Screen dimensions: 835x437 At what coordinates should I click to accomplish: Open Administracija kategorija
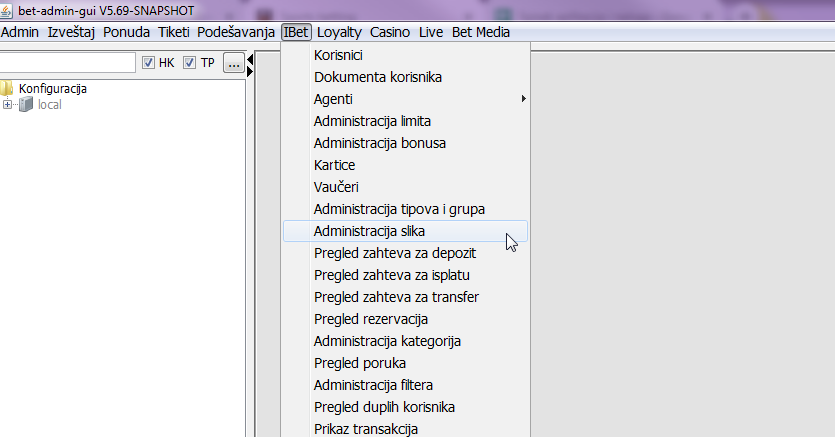(405, 341)
